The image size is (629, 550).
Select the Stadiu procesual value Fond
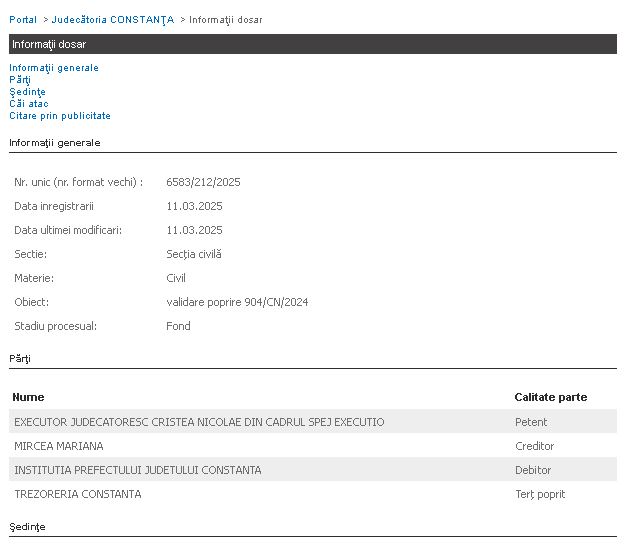pyautogui.click(x=179, y=326)
